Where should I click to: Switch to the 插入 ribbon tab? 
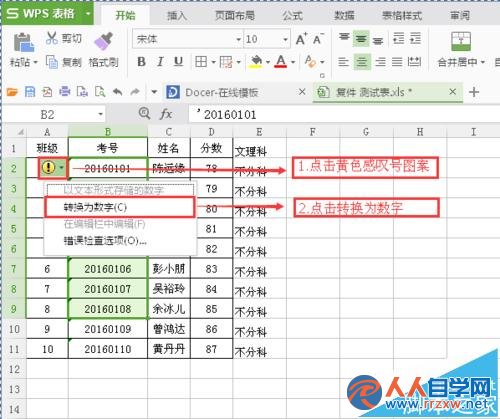tap(177, 15)
